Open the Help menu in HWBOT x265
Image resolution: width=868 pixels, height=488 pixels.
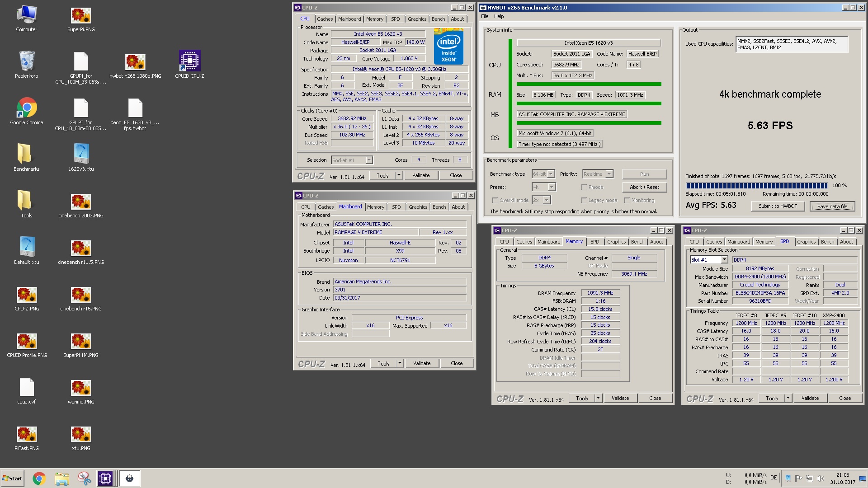pyautogui.click(x=499, y=16)
